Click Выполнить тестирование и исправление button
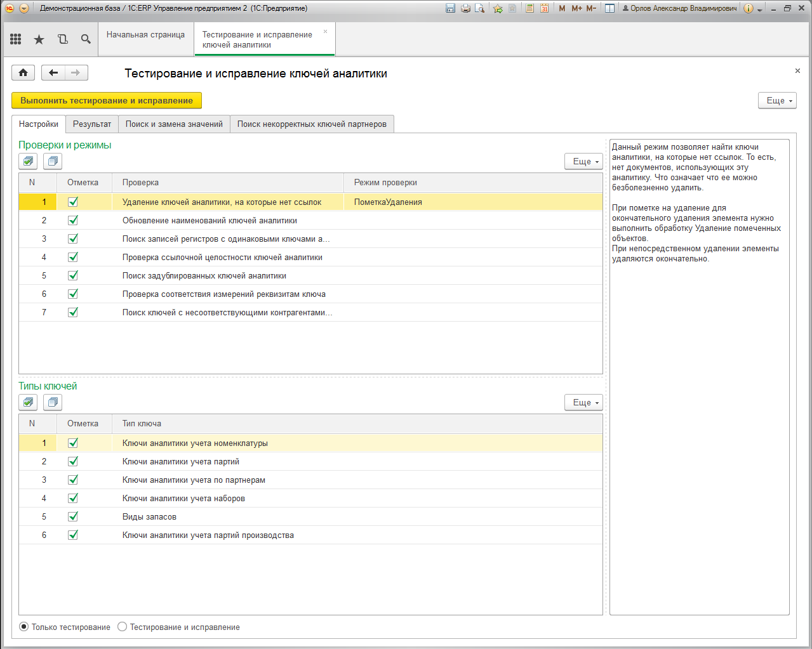 point(107,100)
